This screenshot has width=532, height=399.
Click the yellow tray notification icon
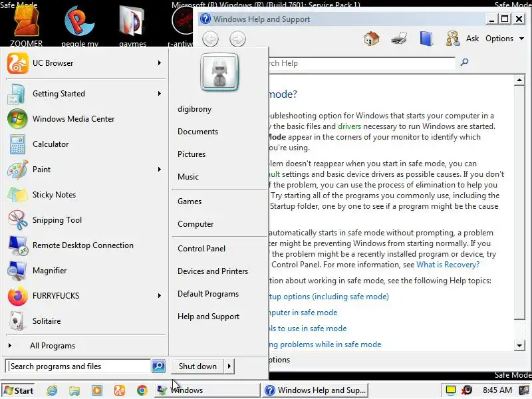tap(451, 390)
